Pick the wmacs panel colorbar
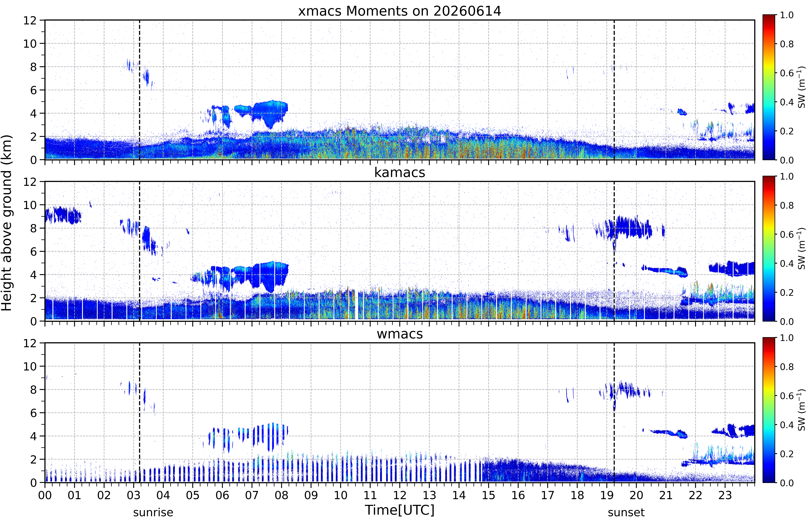Image resolution: width=812 pixels, height=524 pixels. click(x=769, y=410)
